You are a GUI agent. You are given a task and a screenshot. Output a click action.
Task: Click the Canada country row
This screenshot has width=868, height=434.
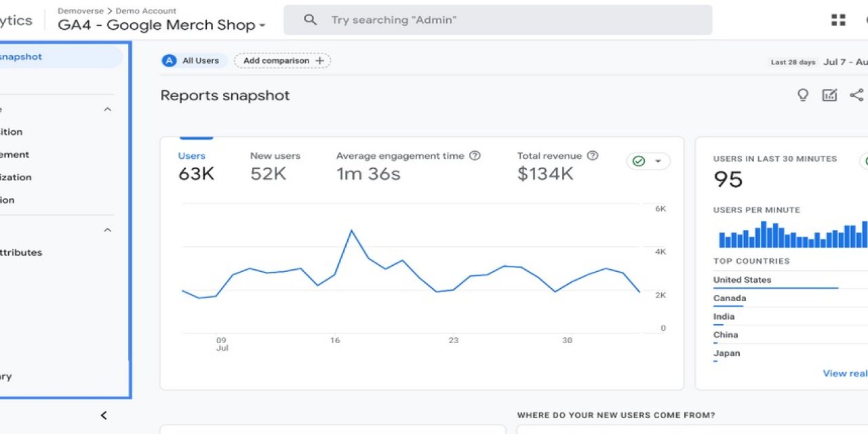[x=790, y=299]
